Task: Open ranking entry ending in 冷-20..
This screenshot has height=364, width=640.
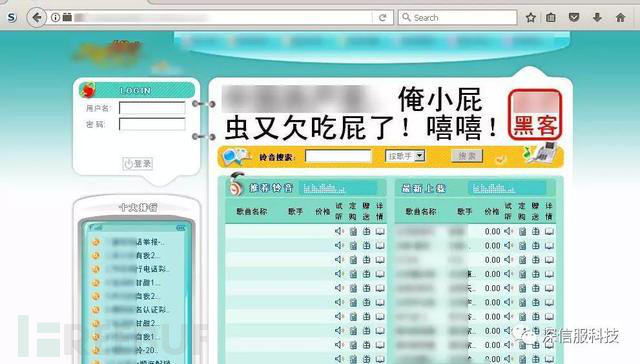Action: (x=133, y=350)
